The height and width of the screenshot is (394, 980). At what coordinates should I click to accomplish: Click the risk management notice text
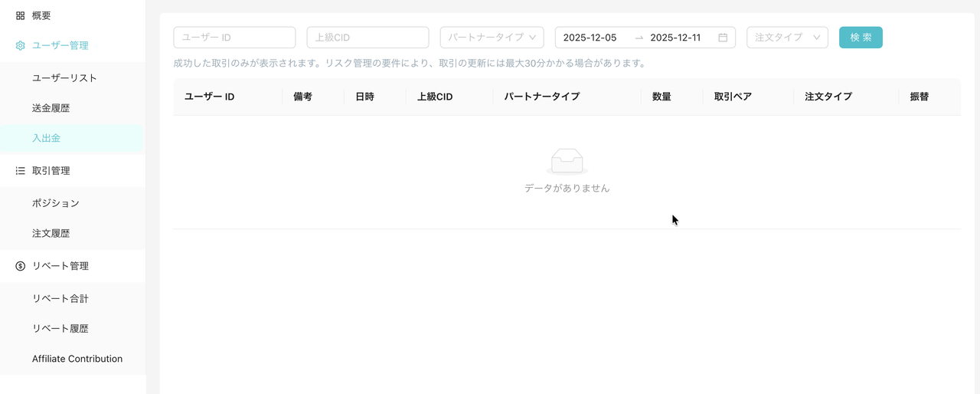pyautogui.click(x=410, y=64)
